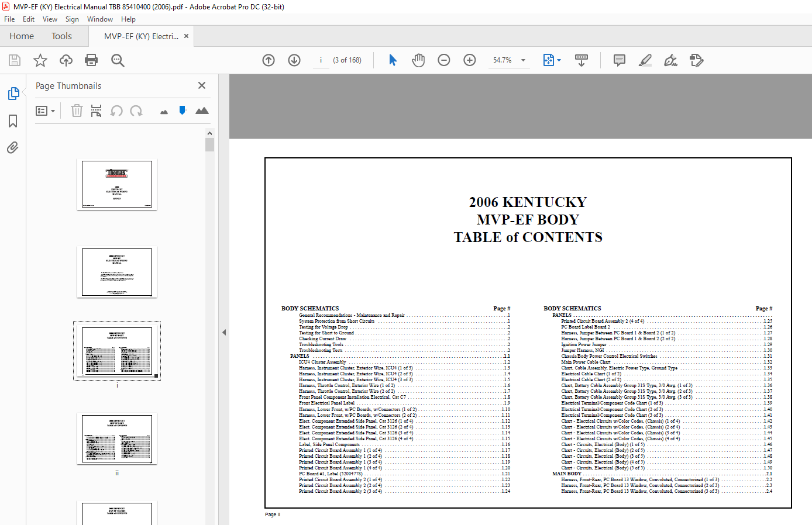812x525 pixels.
Task: Zoom in with plus icon
Action: tap(470, 60)
